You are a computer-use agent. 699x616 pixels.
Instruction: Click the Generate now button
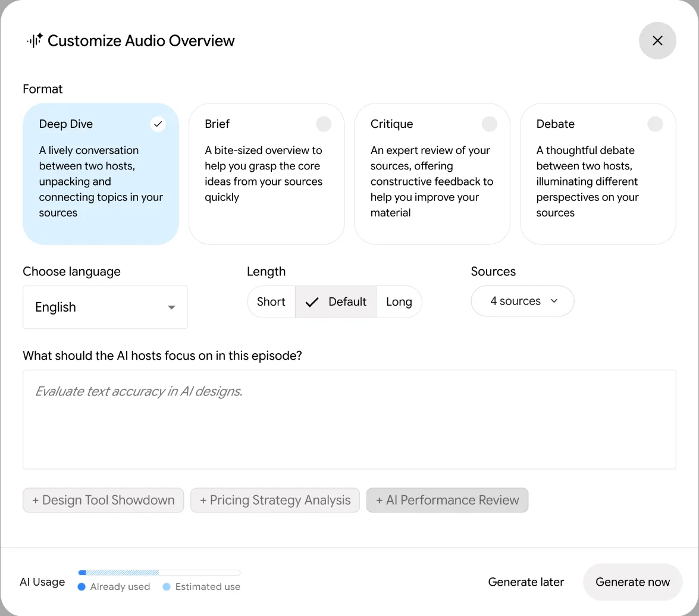632,582
